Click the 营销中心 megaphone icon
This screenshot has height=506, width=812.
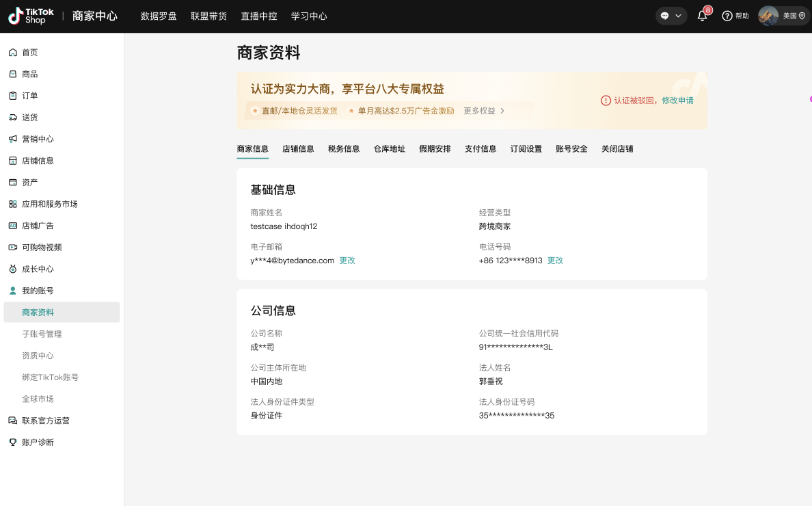(x=13, y=139)
